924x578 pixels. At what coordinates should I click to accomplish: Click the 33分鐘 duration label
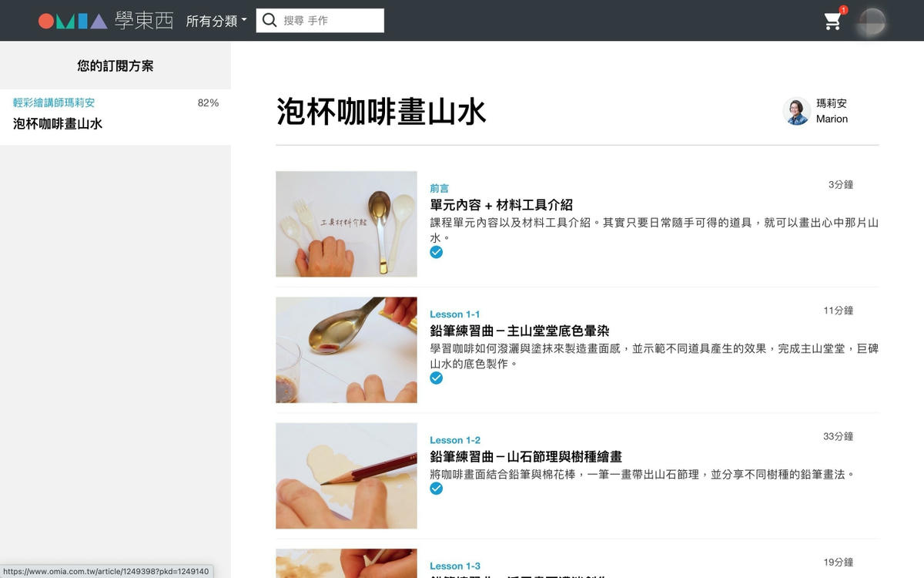pyautogui.click(x=839, y=436)
